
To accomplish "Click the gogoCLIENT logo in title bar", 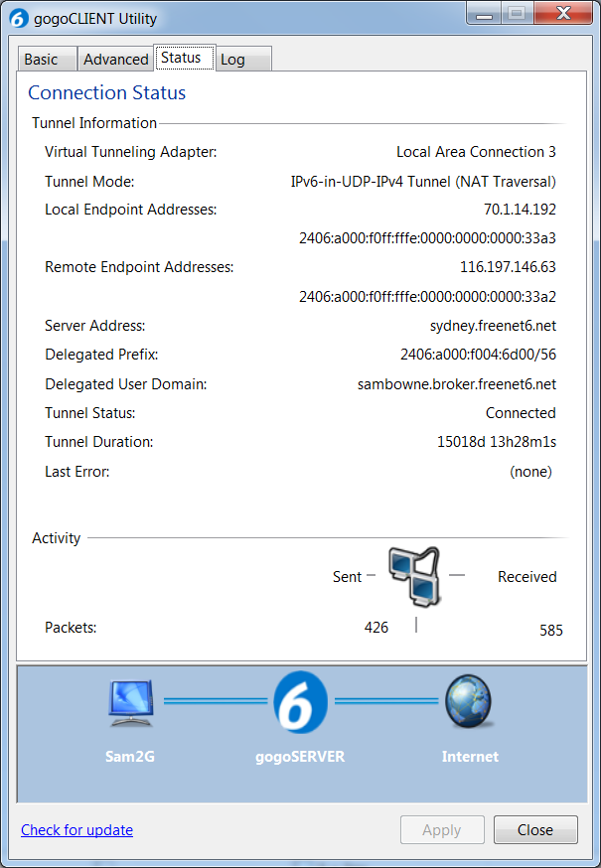I will [19, 19].
